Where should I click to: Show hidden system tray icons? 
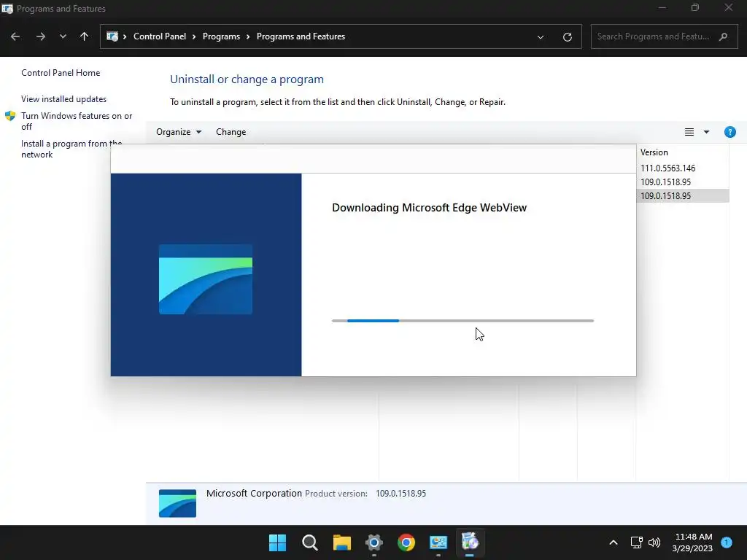point(613,542)
